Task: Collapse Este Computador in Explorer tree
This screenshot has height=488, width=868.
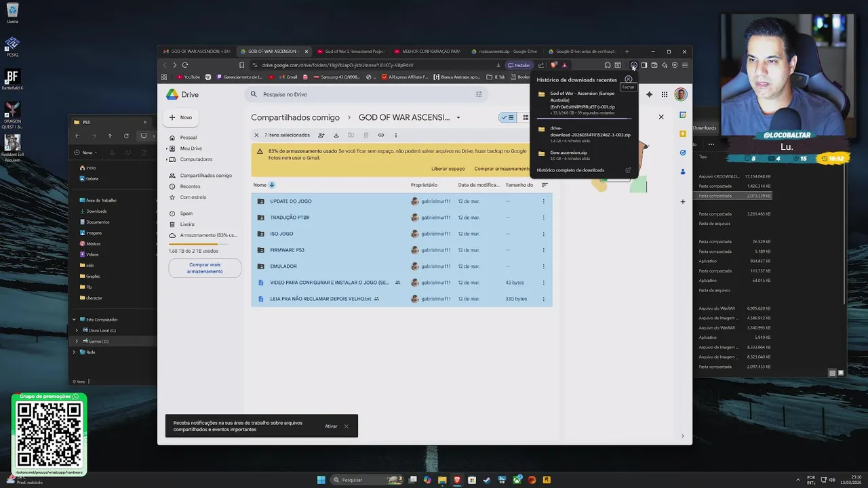Action: (75, 319)
